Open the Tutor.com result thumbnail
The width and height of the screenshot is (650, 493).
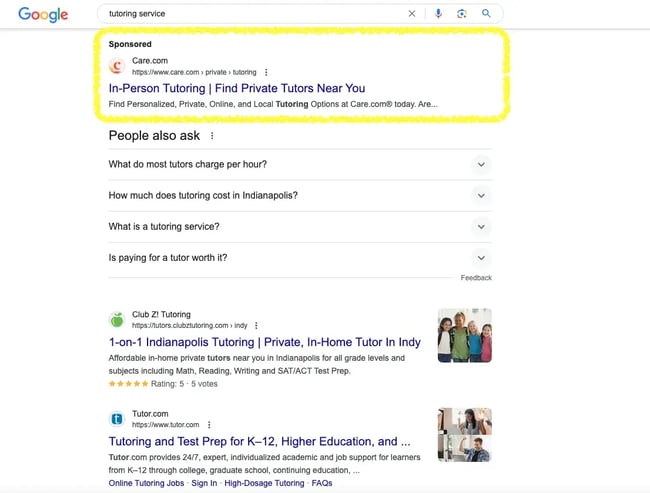point(465,435)
